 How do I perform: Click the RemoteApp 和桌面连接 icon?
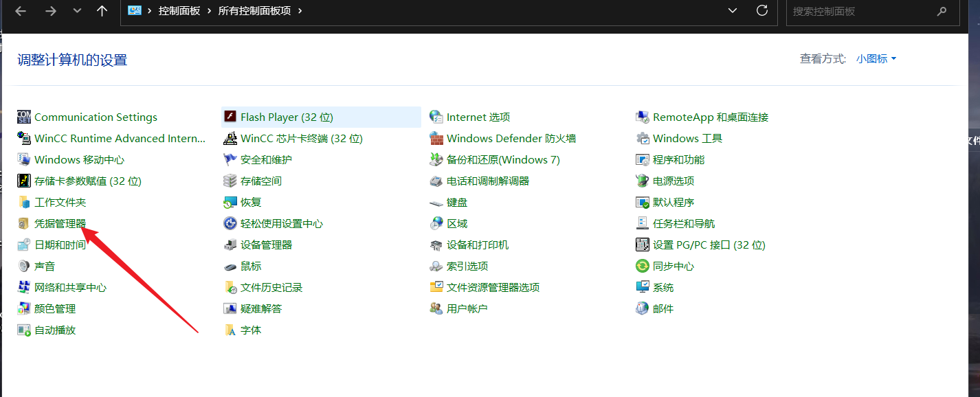(643, 117)
